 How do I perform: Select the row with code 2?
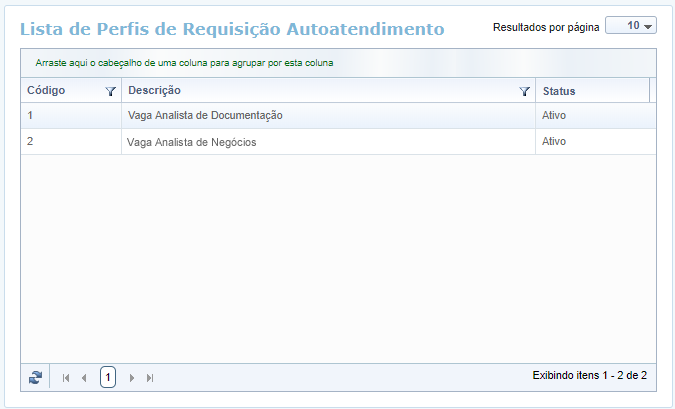coord(30,141)
